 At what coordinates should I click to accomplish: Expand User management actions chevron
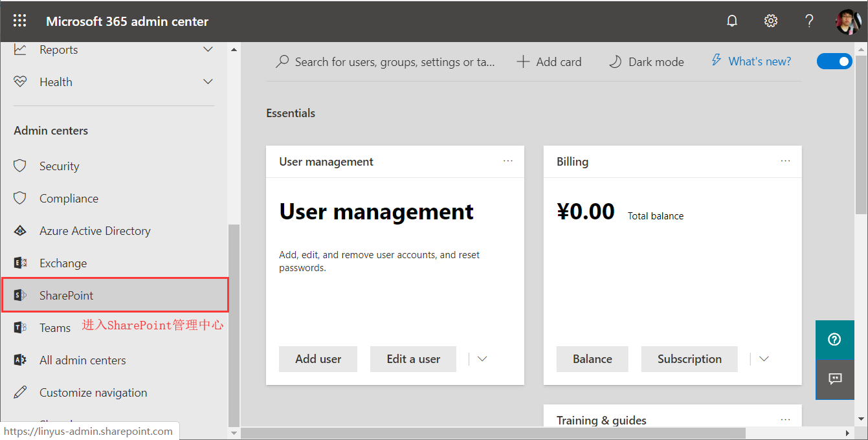pos(482,359)
